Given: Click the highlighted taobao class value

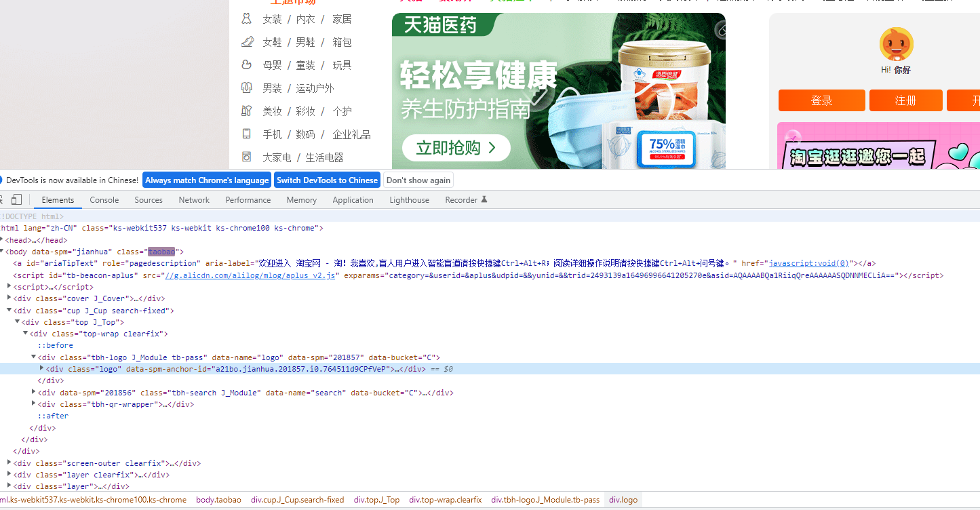Looking at the screenshot, I should pyautogui.click(x=161, y=252).
